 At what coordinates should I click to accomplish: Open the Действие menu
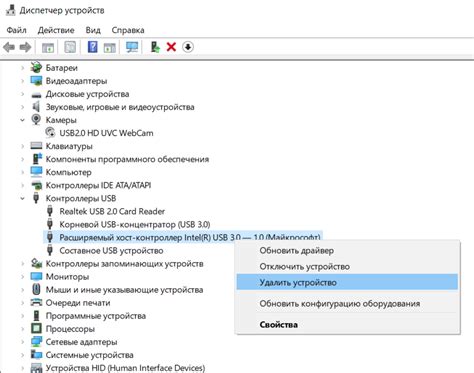coord(56,30)
